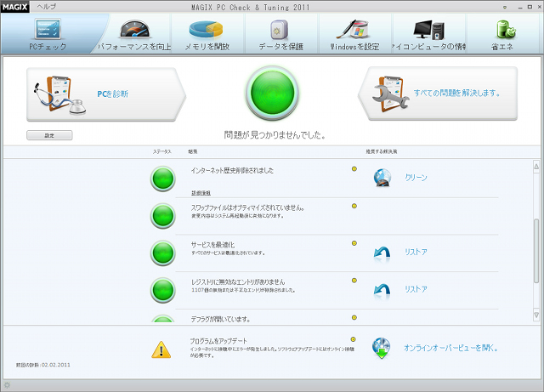Select the スワップファイルはオプティマイズされていません text
Image resolution: width=544 pixels, height=392 pixels.
(x=248, y=207)
